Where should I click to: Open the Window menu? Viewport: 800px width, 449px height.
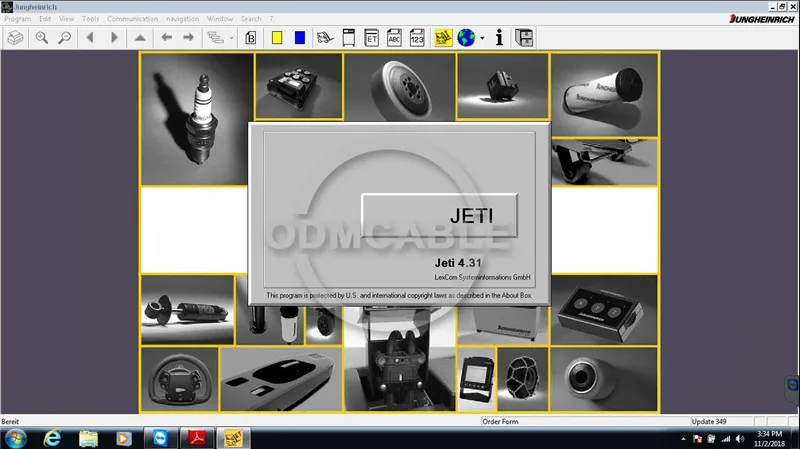pyautogui.click(x=220, y=19)
